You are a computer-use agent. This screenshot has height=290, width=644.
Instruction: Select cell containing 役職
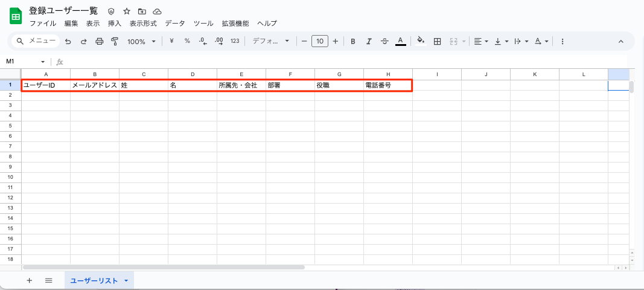[x=339, y=86]
